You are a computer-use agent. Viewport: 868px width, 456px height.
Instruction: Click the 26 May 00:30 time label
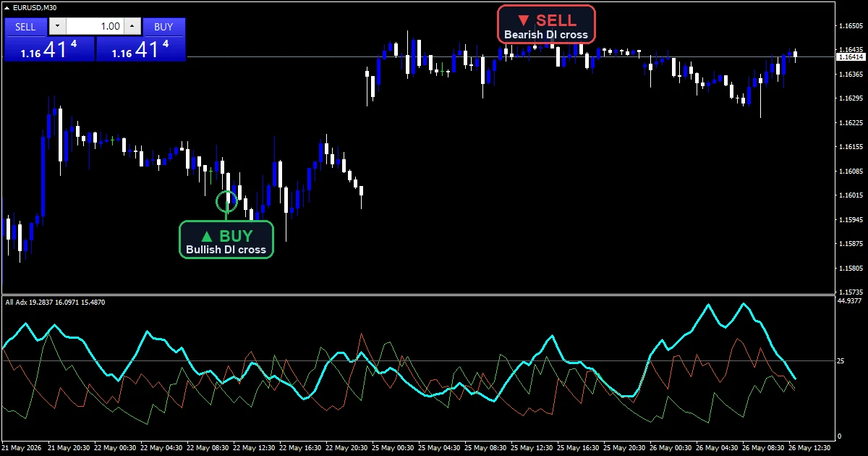671,447
